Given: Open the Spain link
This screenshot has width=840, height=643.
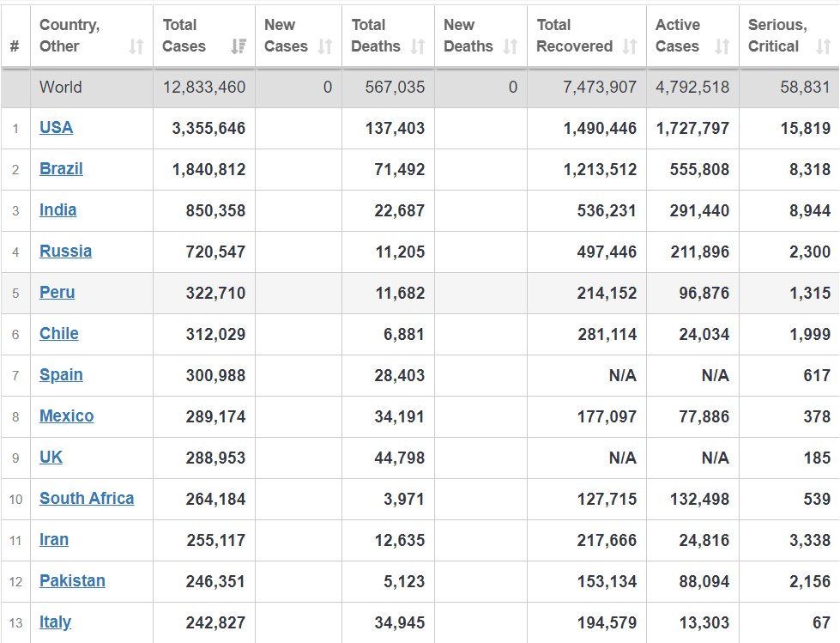Looking at the screenshot, I should [61, 375].
